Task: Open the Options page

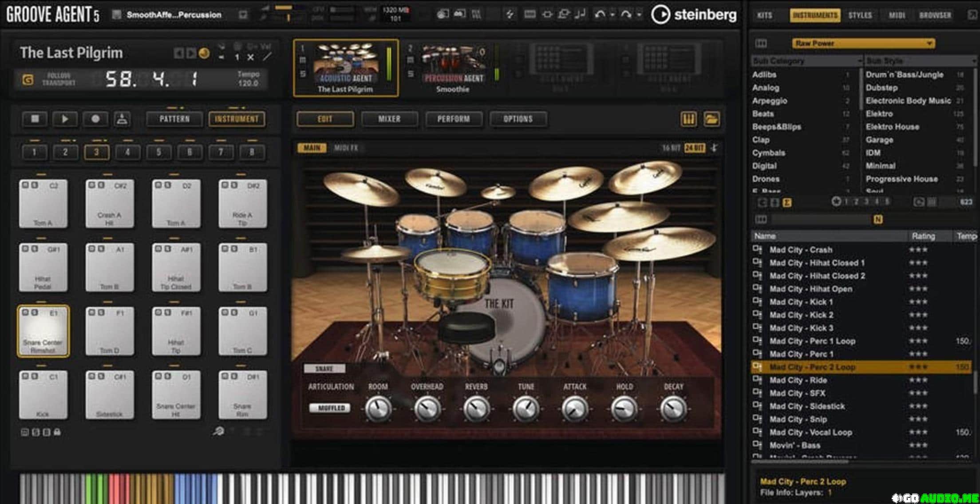Action: (518, 119)
